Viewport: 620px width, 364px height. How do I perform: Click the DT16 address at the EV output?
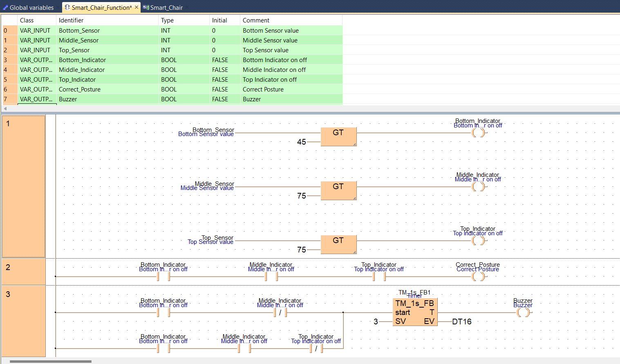[x=462, y=322]
